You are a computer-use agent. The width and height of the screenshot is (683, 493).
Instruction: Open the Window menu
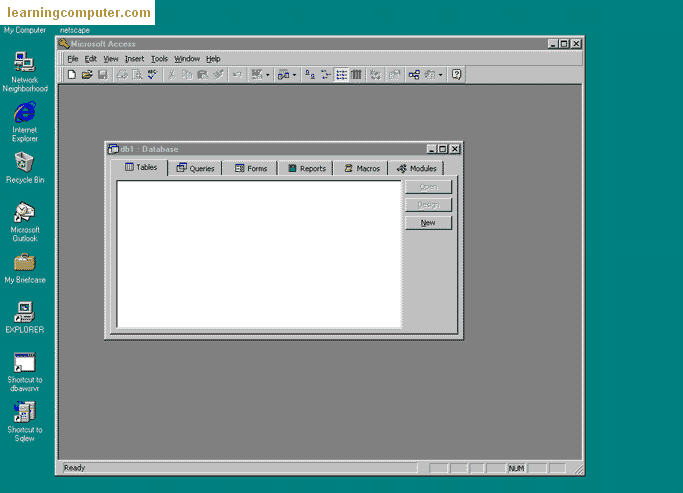(187, 59)
